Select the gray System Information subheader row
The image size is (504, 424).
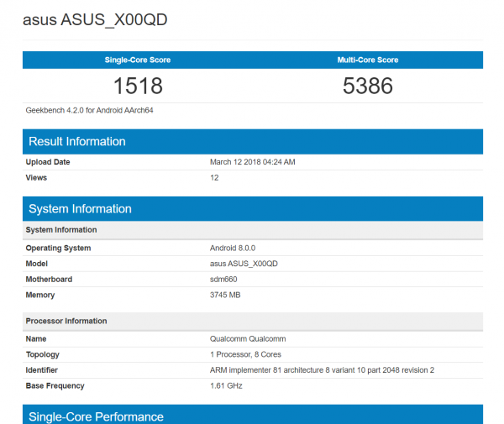253,230
